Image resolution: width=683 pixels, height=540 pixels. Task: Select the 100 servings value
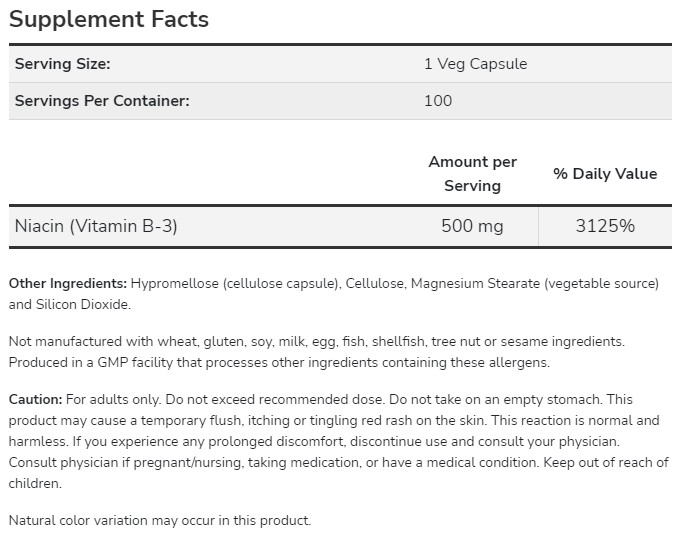click(x=438, y=100)
